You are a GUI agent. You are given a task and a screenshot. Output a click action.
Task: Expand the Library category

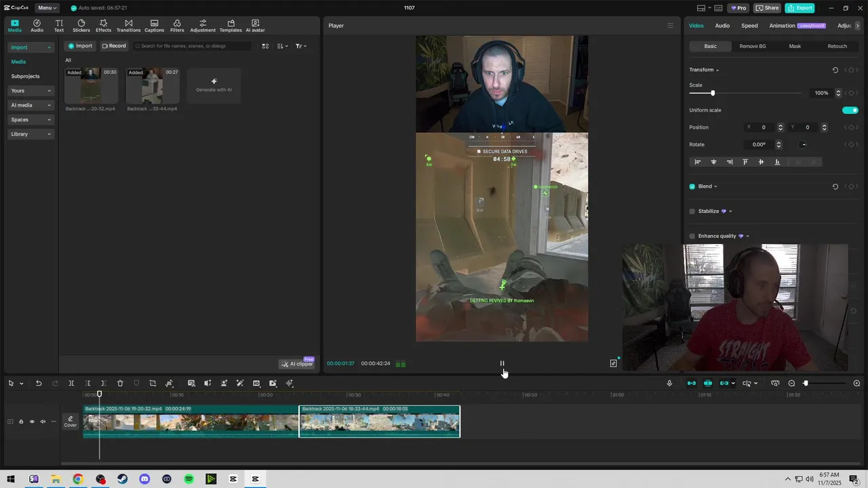pyautogui.click(x=31, y=134)
